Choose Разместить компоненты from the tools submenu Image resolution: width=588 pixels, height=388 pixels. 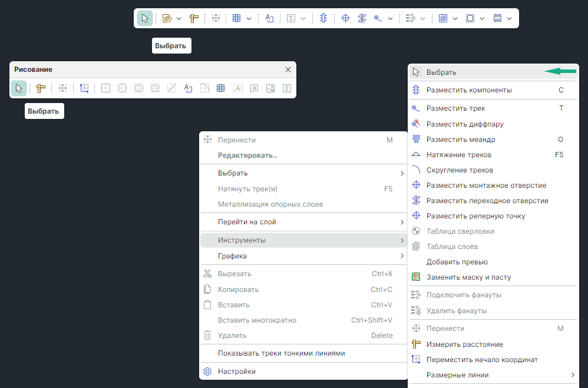pos(469,90)
